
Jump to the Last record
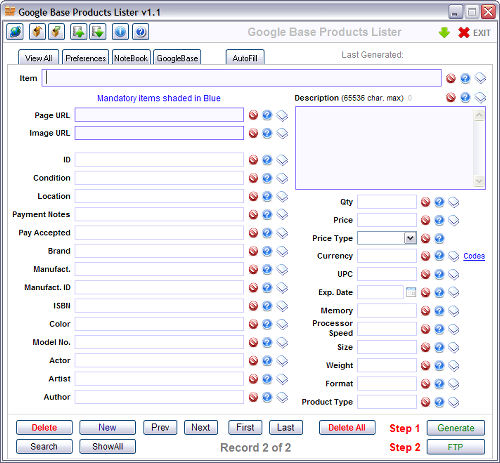click(286, 427)
